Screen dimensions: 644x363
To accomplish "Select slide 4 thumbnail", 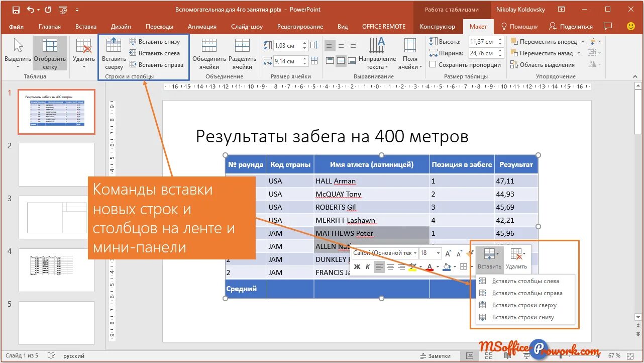I will coord(56,270).
